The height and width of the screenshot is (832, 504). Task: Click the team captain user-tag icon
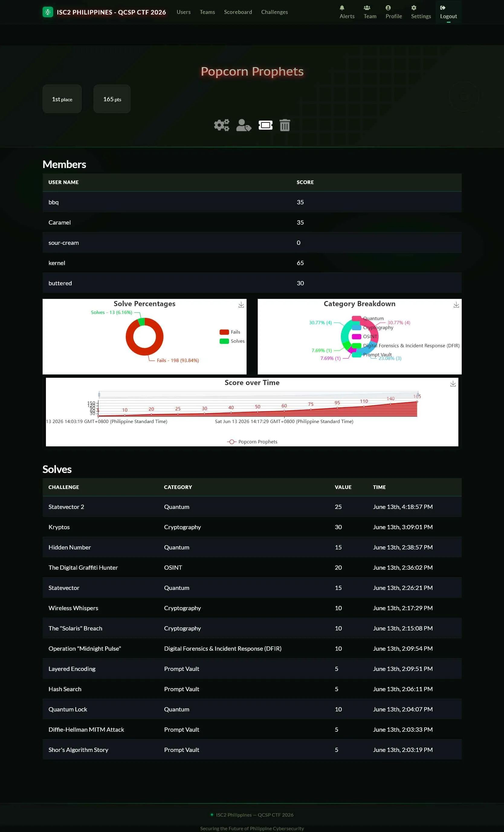tap(244, 125)
